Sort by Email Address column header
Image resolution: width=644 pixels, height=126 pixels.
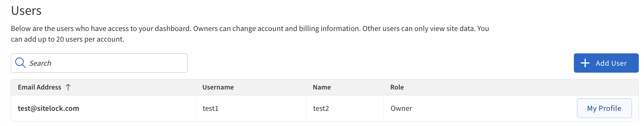tap(39, 87)
